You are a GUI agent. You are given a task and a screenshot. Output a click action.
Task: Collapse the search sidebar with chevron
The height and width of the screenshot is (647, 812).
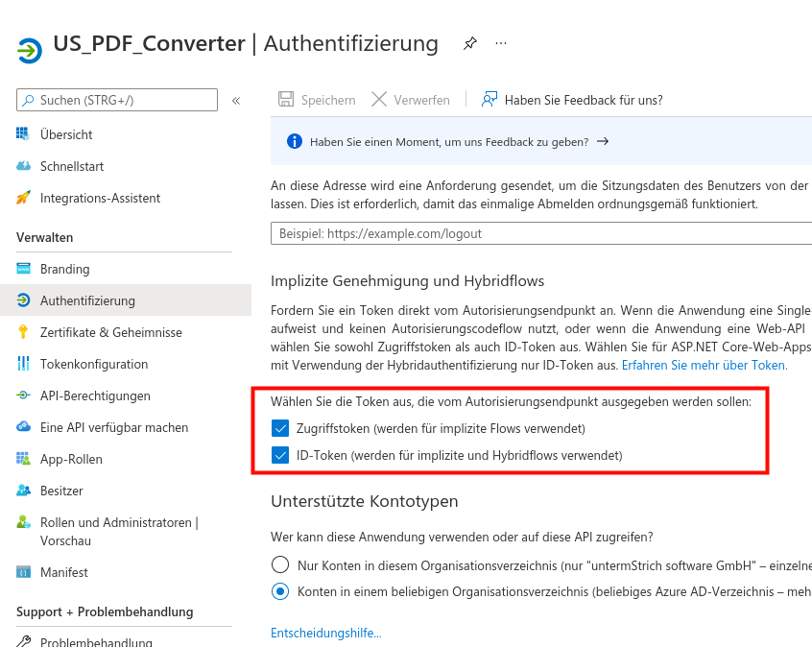(x=236, y=99)
